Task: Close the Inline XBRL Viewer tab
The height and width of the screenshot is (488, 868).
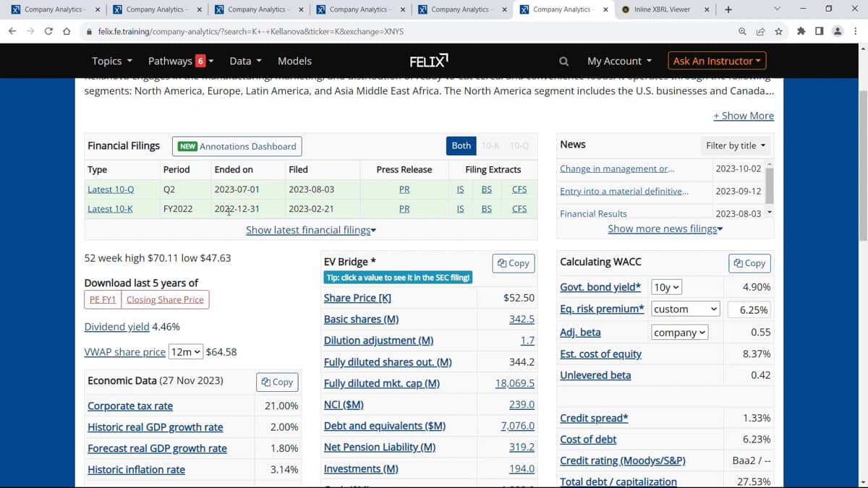Action: point(707,9)
